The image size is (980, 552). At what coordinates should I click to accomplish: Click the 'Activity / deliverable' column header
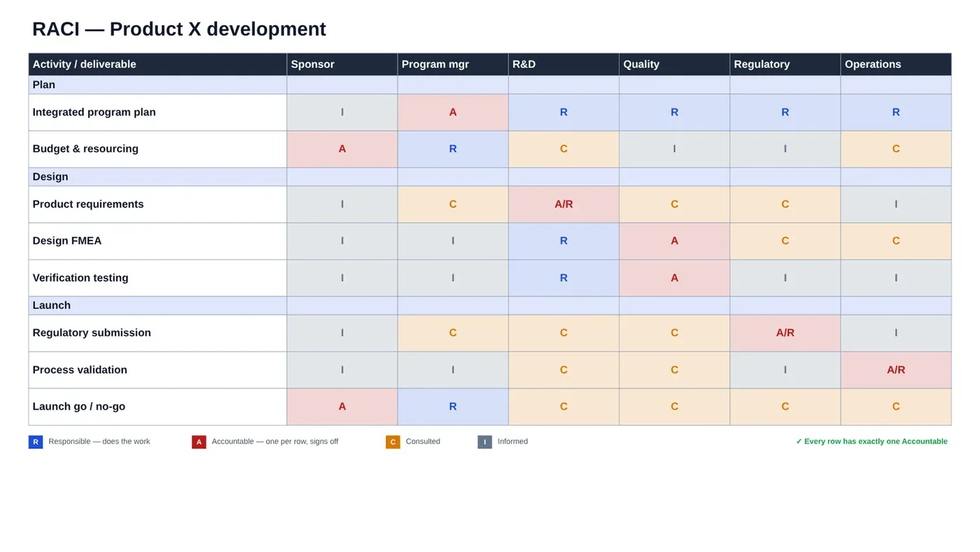(x=157, y=64)
